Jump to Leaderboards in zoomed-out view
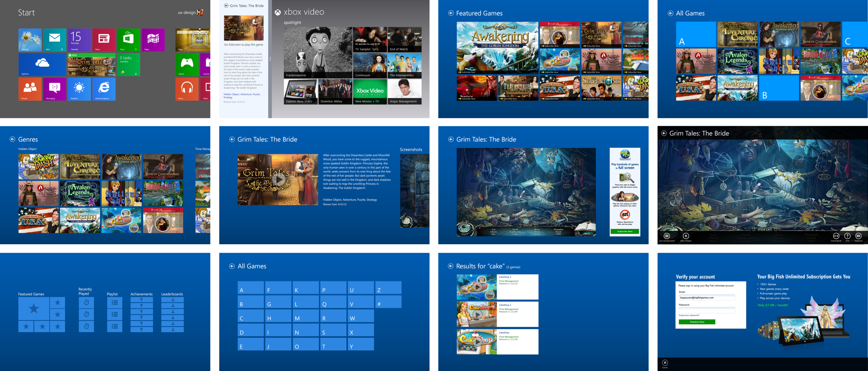868x371 pixels. click(x=172, y=314)
